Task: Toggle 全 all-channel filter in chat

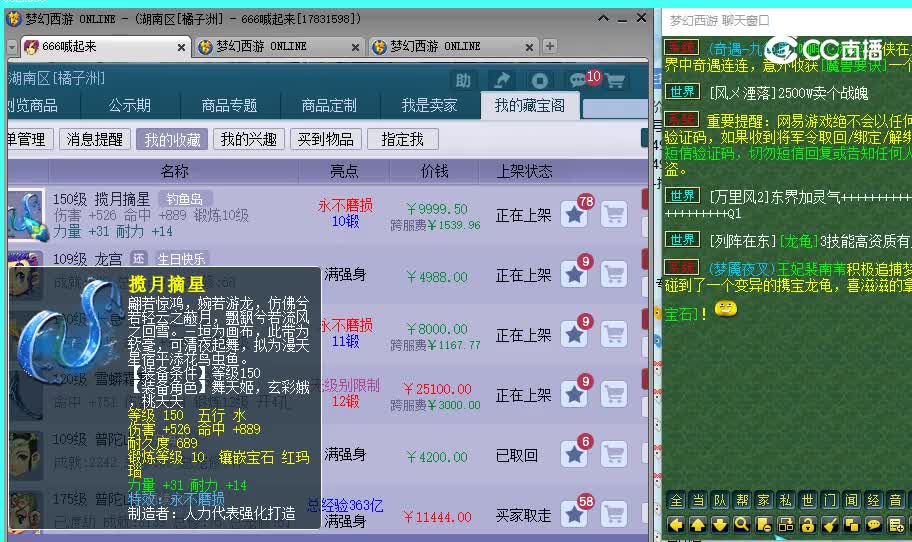Action: tap(676, 500)
